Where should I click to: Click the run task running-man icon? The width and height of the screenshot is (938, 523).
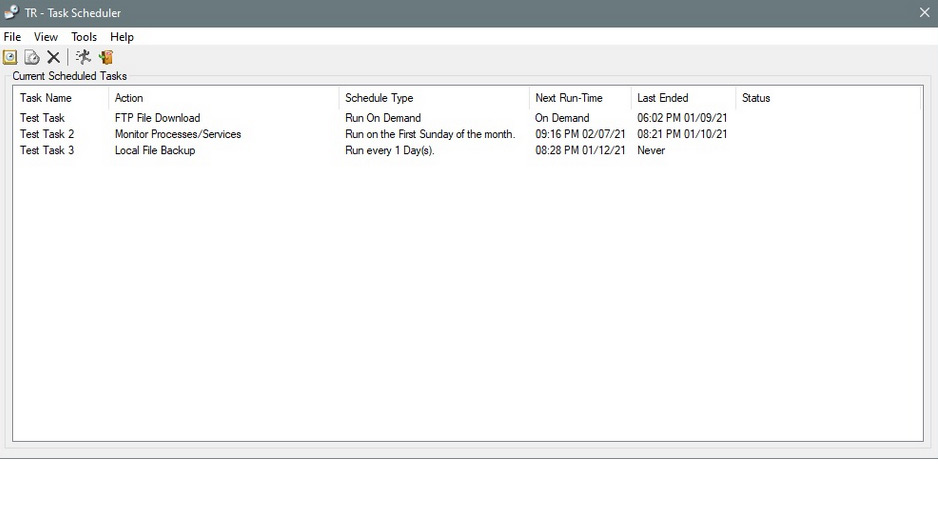(83, 57)
